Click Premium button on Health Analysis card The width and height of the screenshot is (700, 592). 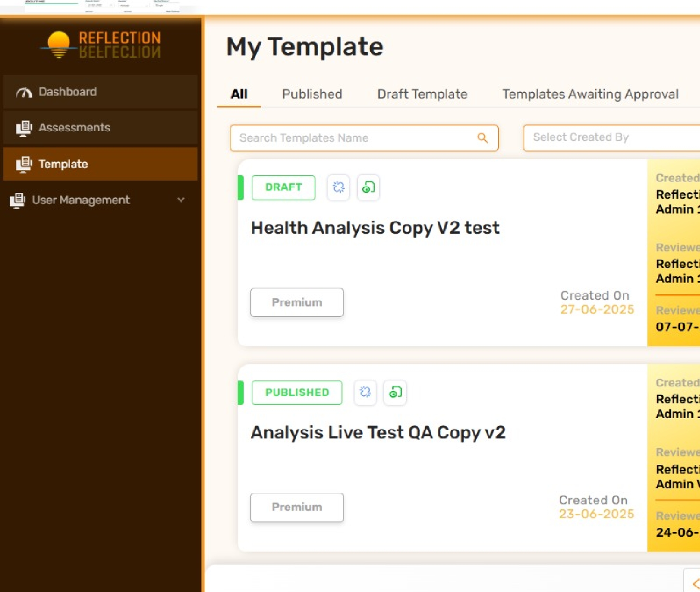(297, 302)
